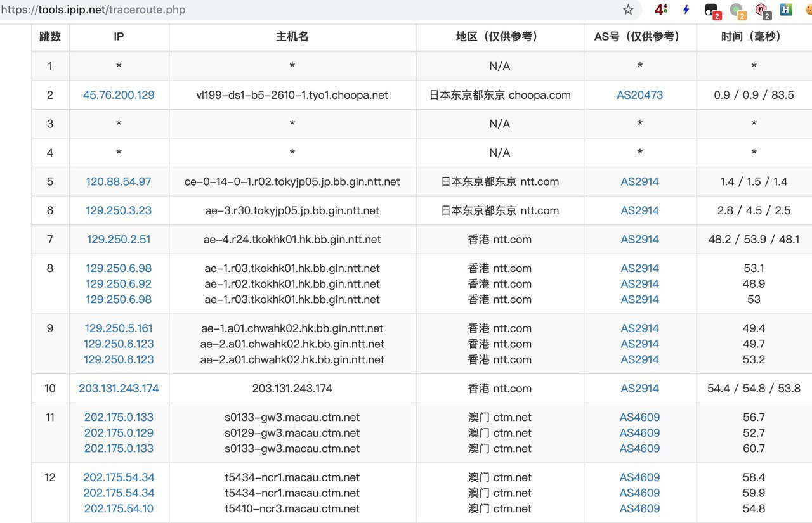Viewport: 812px width, 523px height.
Task: Click the blue-green 'H' extension icon
Action: click(x=787, y=10)
